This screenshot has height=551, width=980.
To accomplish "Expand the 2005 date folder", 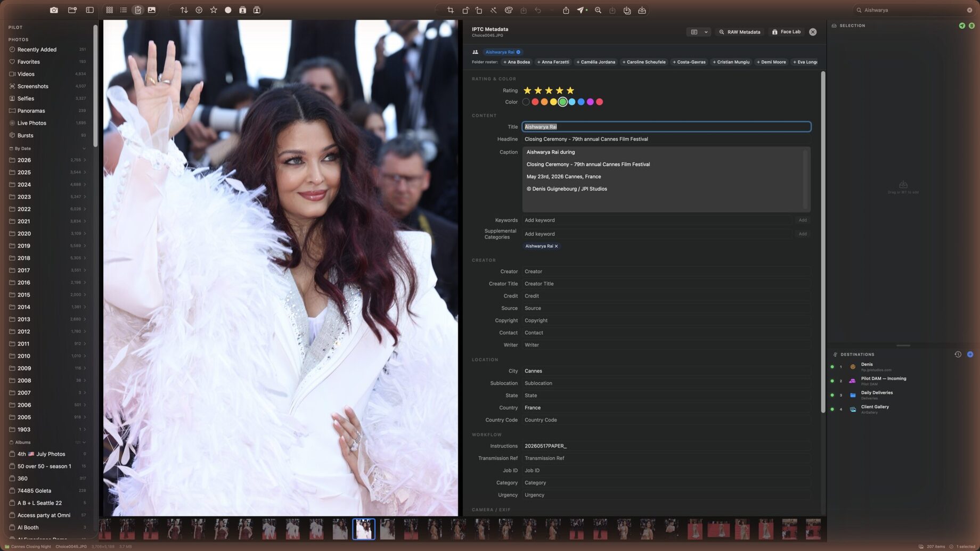I will pos(85,417).
